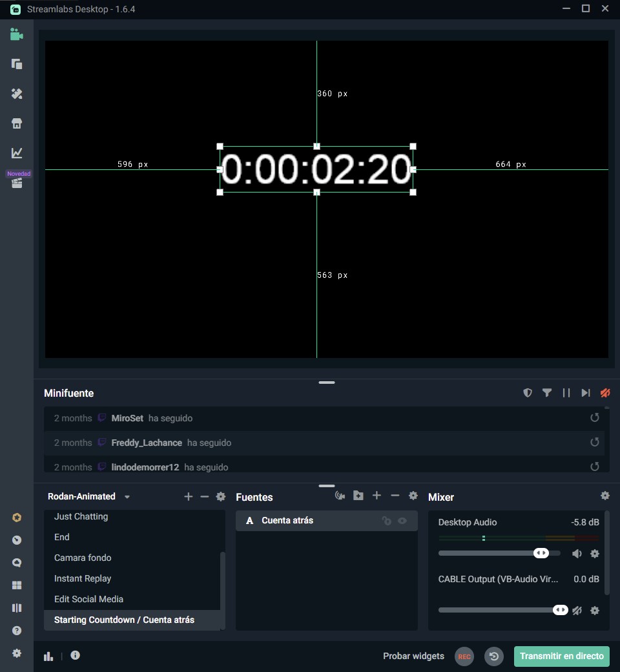620x672 pixels.
Task: Open the Highlighter clapperboard icon marked Novedad
Action: (x=16, y=183)
